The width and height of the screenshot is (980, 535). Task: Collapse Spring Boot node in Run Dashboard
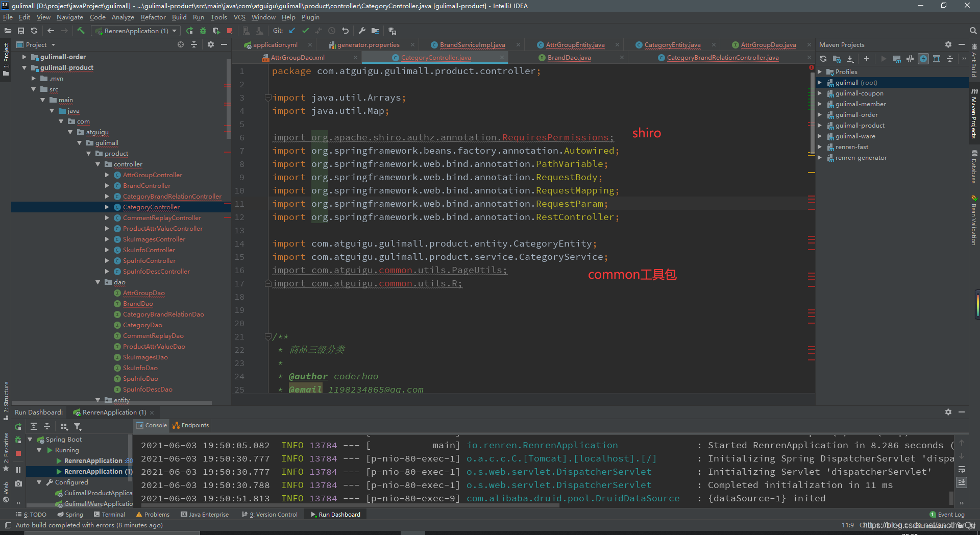30,440
